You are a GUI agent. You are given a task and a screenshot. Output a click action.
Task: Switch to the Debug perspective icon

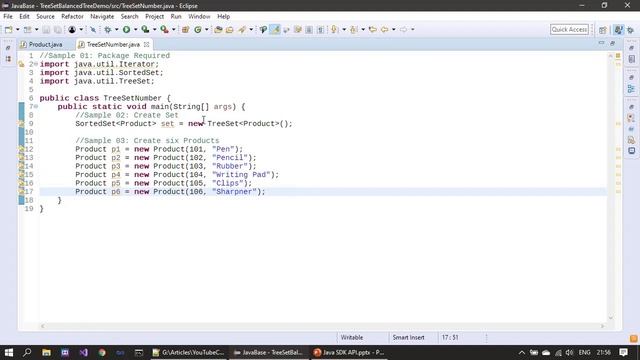coord(630,30)
